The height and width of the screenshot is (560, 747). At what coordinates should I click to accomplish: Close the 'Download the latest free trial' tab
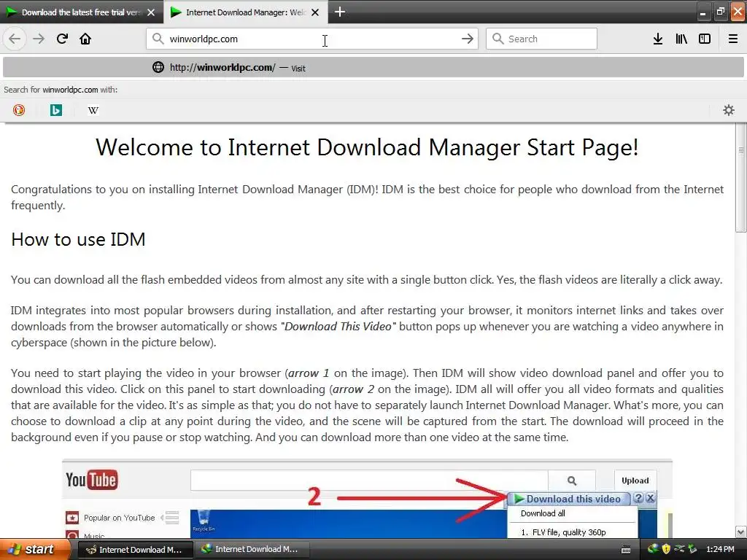click(x=151, y=12)
